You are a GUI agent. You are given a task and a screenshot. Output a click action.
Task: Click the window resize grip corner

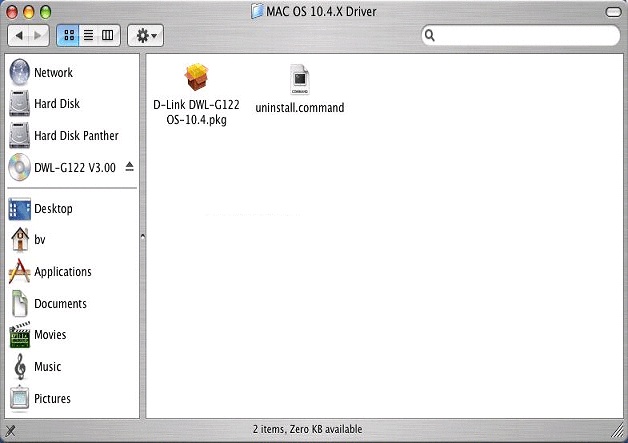[x=618, y=431]
